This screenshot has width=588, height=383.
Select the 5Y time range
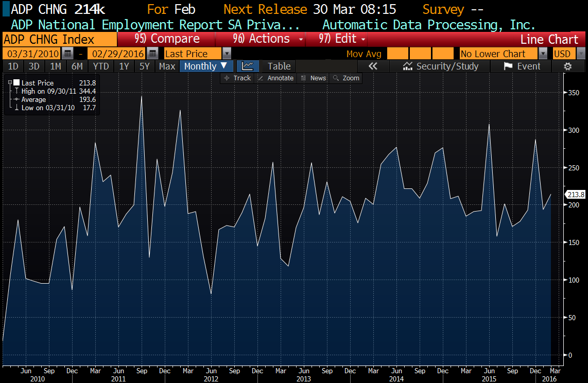pos(144,66)
